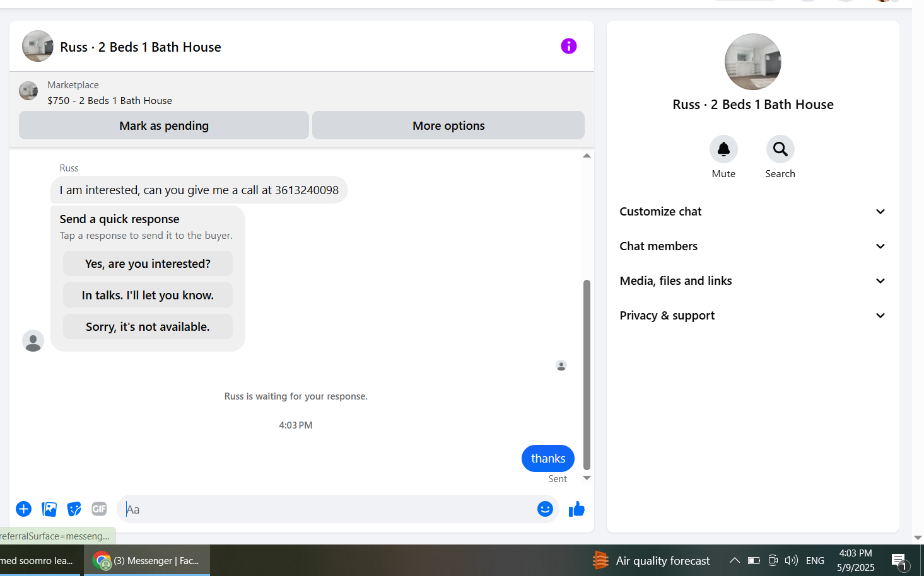Click chat scrollbar down arrow

(587, 478)
